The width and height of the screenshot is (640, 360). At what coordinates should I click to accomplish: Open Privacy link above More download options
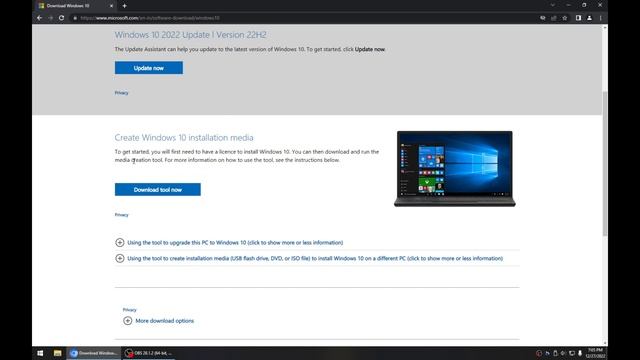pyautogui.click(x=129, y=310)
